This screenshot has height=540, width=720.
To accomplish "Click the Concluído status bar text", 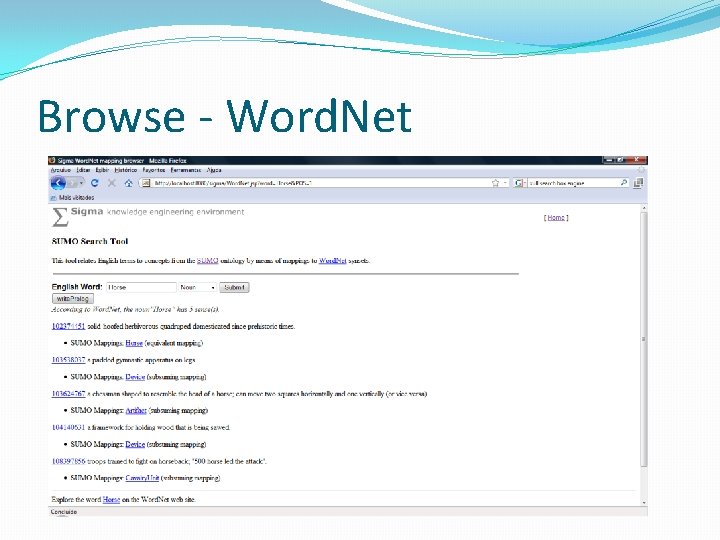I will tap(64, 512).
